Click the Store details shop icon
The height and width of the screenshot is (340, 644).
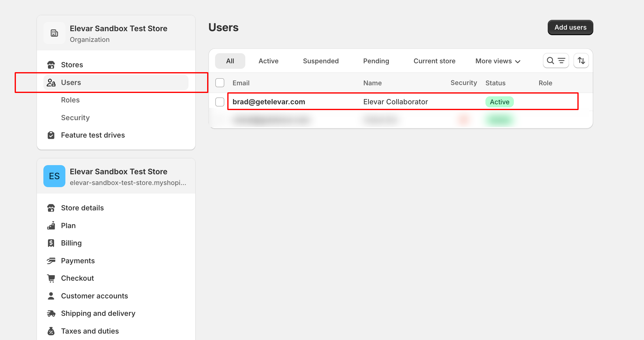point(51,208)
